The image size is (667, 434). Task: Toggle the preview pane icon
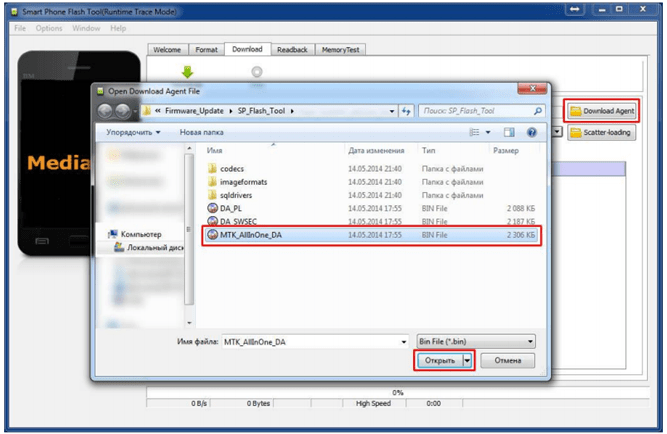(510, 132)
